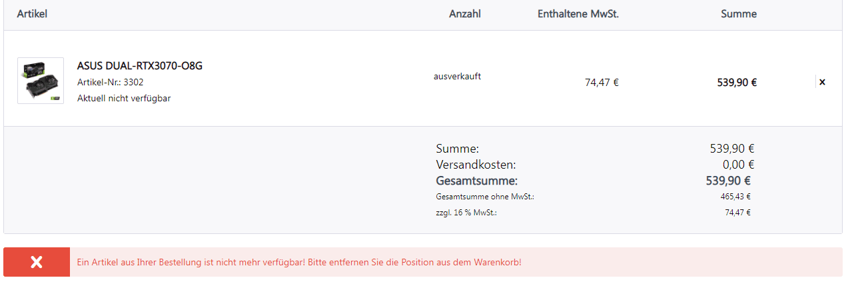
Task: Click the Anzahl column header
Action: click(465, 13)
